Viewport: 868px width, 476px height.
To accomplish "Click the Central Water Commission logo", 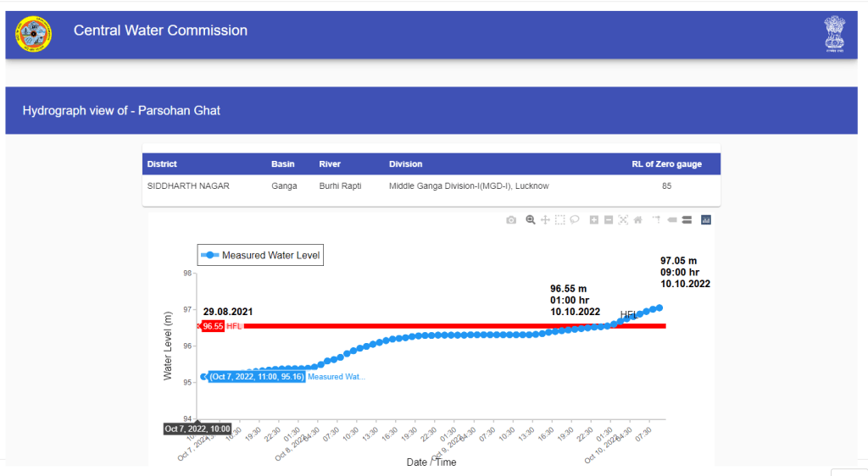I will [34, 34].
